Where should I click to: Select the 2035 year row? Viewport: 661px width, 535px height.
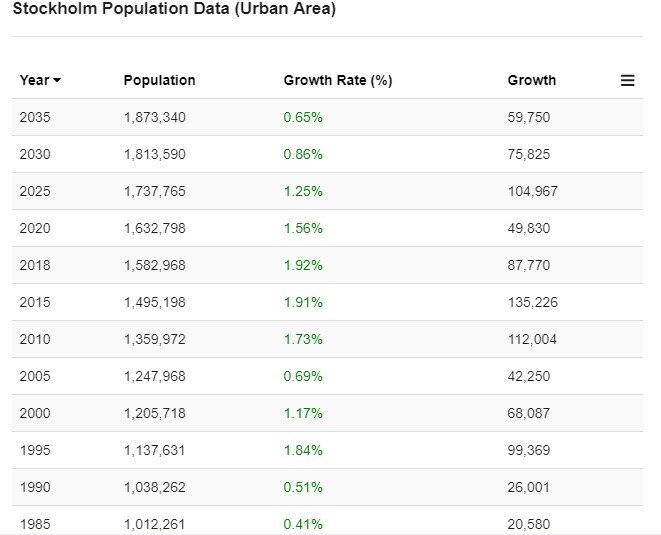(x=327, y=117)
